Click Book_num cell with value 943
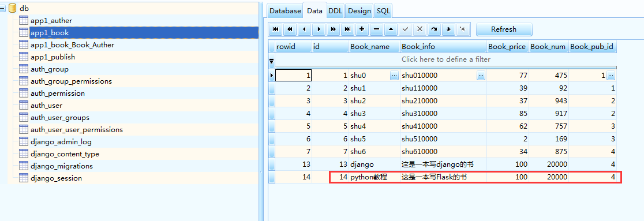This screenshot has height=221, width=644. 549,101
